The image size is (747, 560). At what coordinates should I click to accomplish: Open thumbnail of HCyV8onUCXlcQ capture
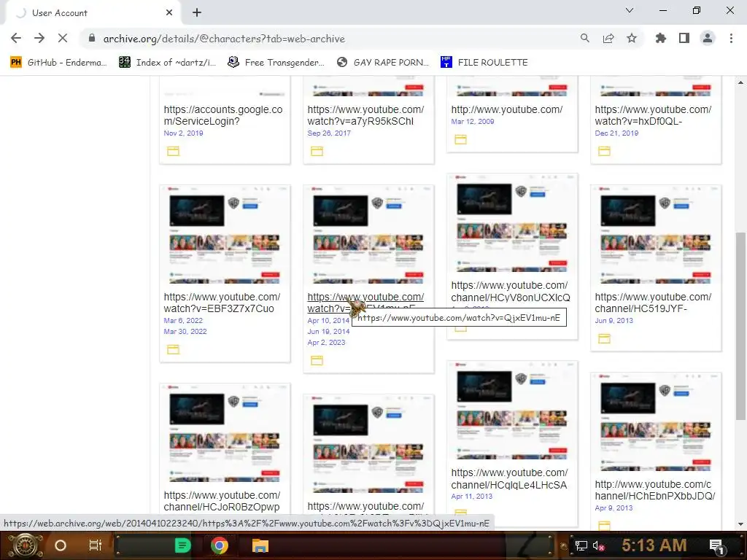pyautogui.click(x=512, y=223)
